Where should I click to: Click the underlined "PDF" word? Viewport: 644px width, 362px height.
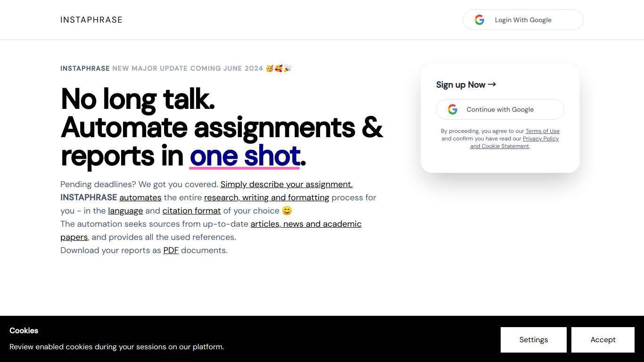(x=171, y=250)
